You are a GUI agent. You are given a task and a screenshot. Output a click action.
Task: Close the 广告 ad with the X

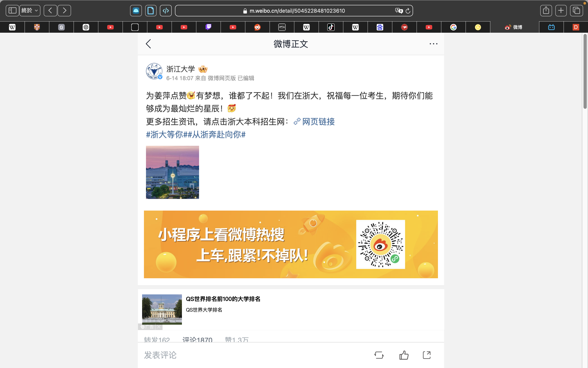coord(159,327)
